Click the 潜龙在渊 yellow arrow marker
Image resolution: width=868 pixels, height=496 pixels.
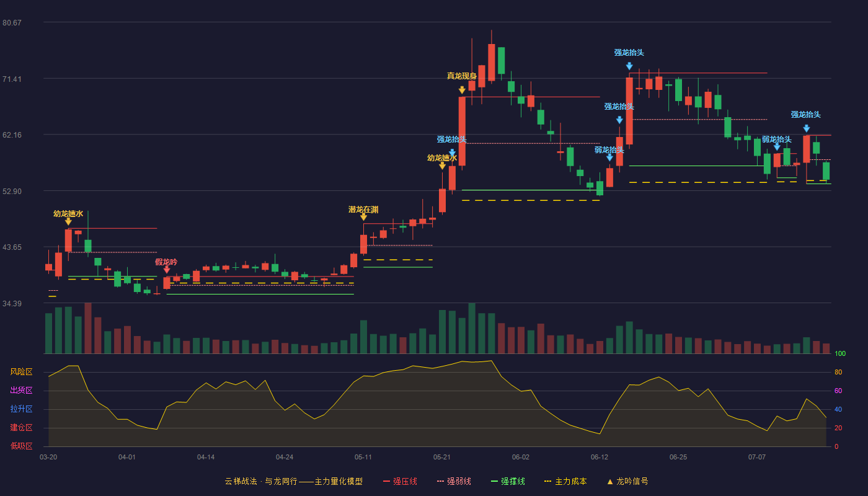[363, 217]
